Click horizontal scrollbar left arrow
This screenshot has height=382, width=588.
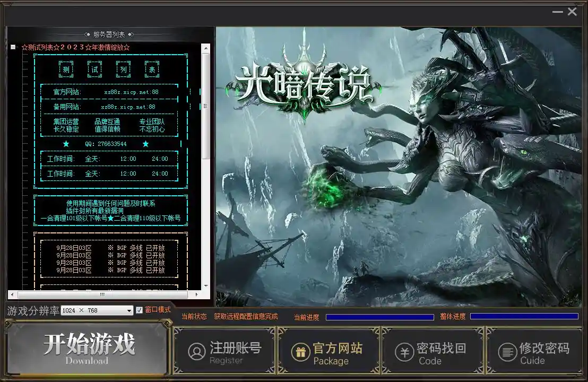[x=12, y=294]
